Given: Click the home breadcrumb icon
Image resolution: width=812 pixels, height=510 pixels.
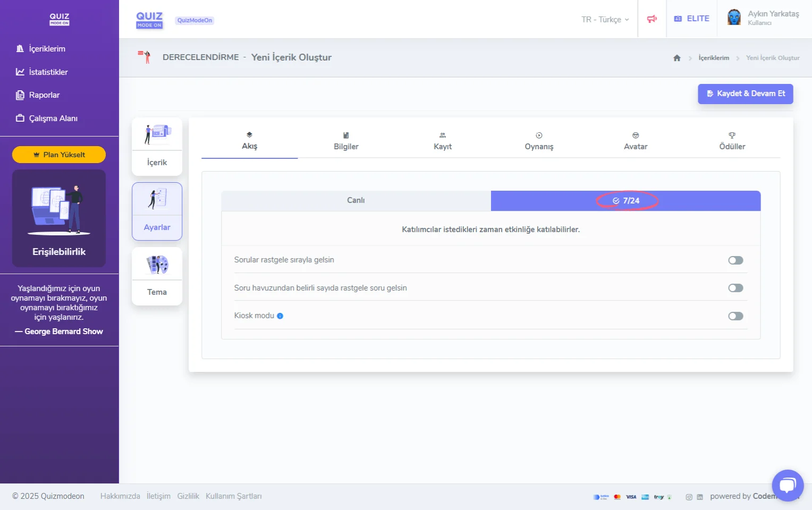Looking at the screenshot, I should tap(676, 58).
